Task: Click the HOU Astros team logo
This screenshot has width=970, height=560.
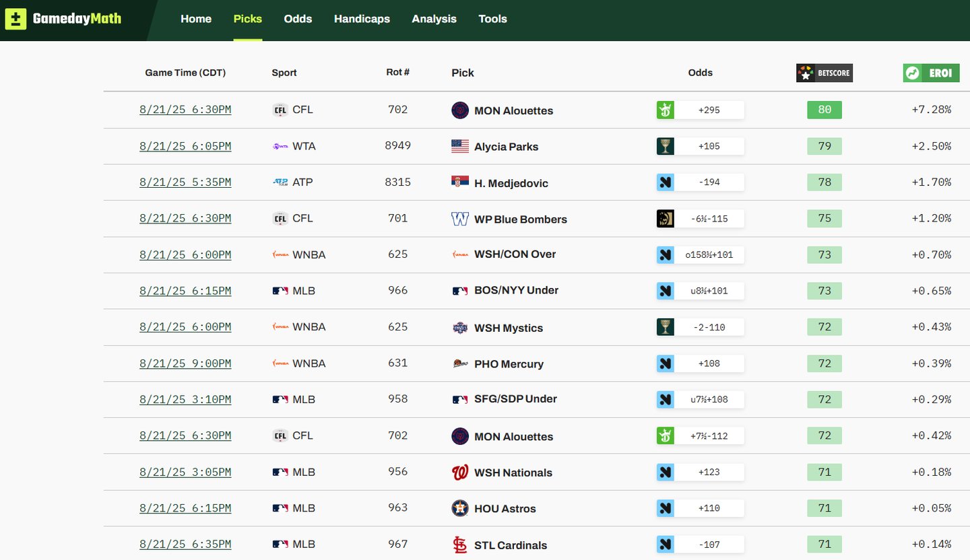Action: coord(460,508)
